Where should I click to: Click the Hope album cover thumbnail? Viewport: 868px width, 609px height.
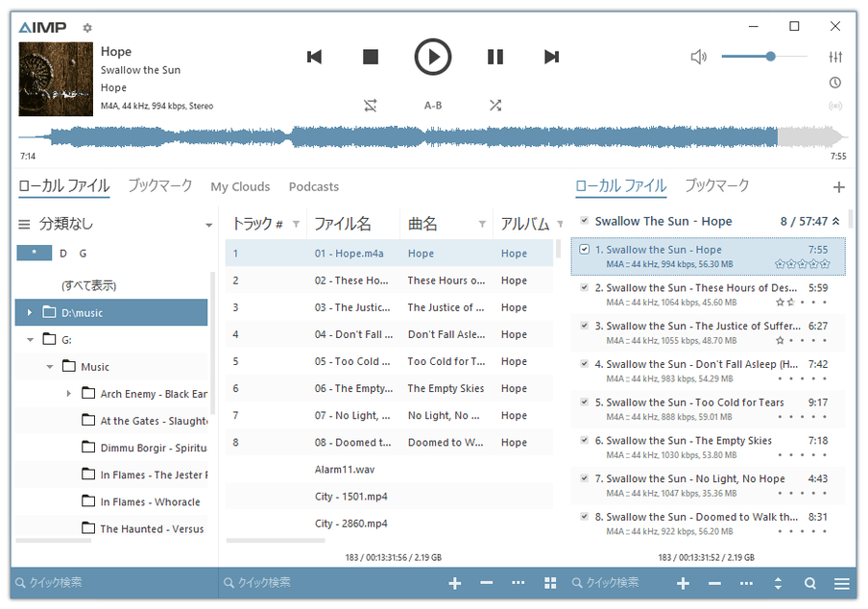click(56, 79)
